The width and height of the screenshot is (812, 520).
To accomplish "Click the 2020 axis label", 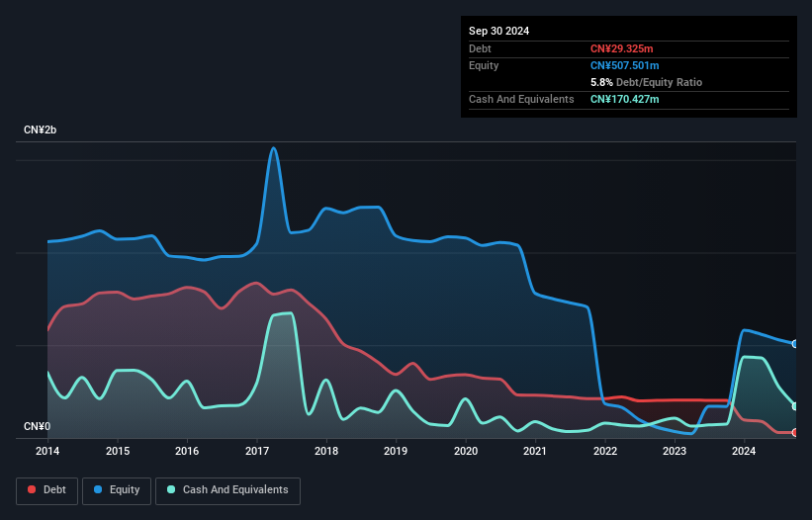I will (x=466, y=451).
